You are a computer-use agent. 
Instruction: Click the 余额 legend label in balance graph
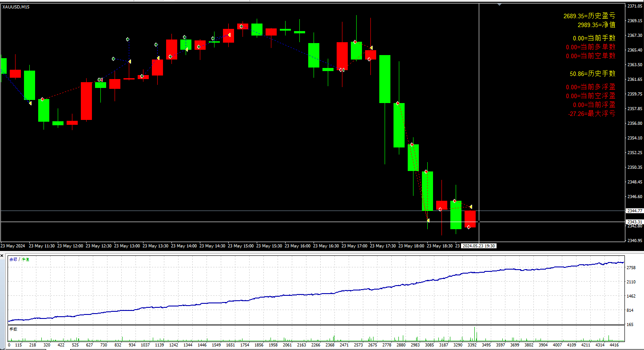click(12, 259)
